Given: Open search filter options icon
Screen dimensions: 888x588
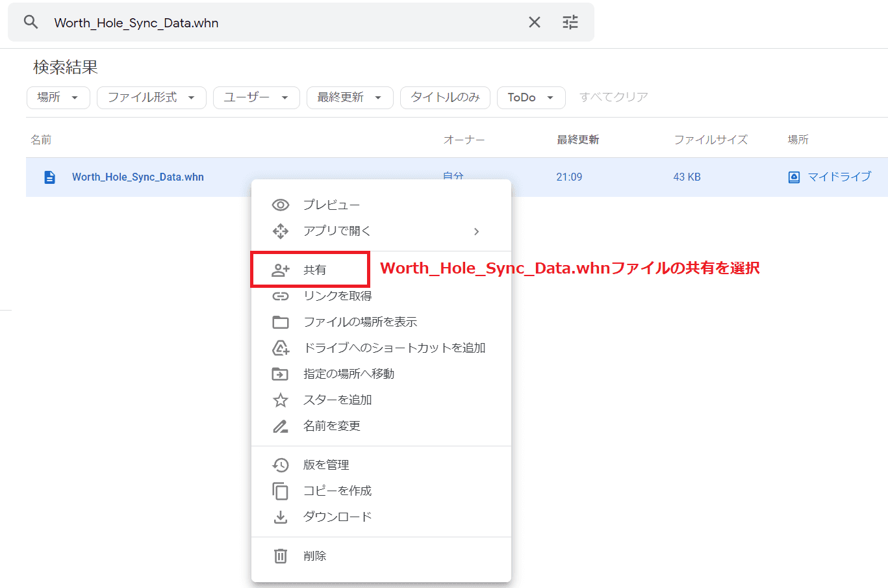Looking at the screenshot, I should click(570, 23).
